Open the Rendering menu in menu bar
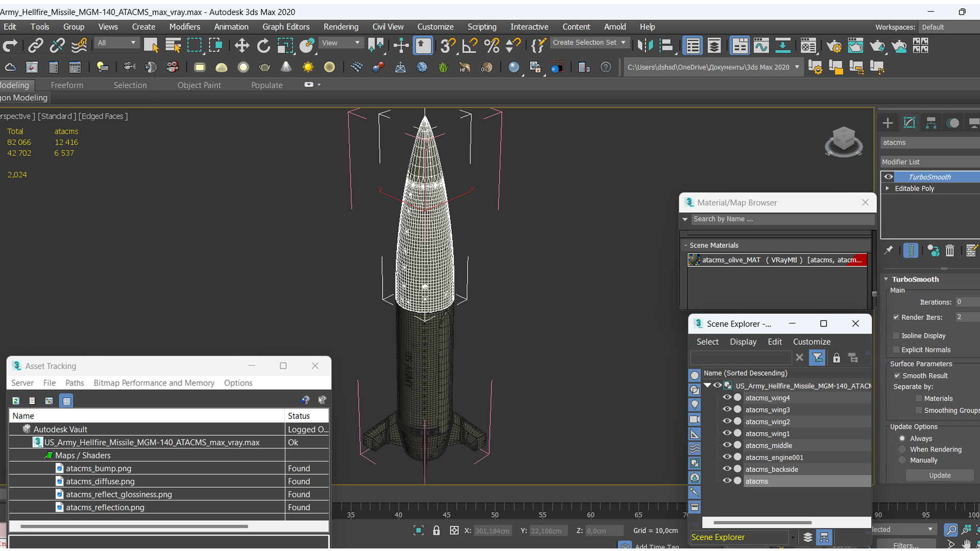 pos(340,26)
